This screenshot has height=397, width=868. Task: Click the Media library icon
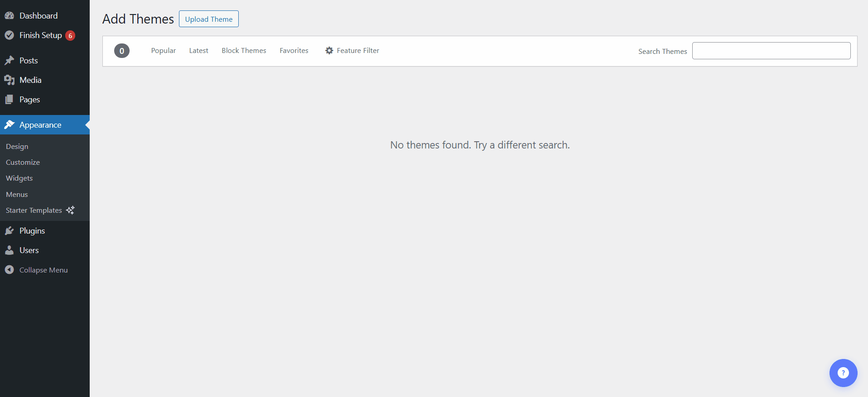point(9,80)
